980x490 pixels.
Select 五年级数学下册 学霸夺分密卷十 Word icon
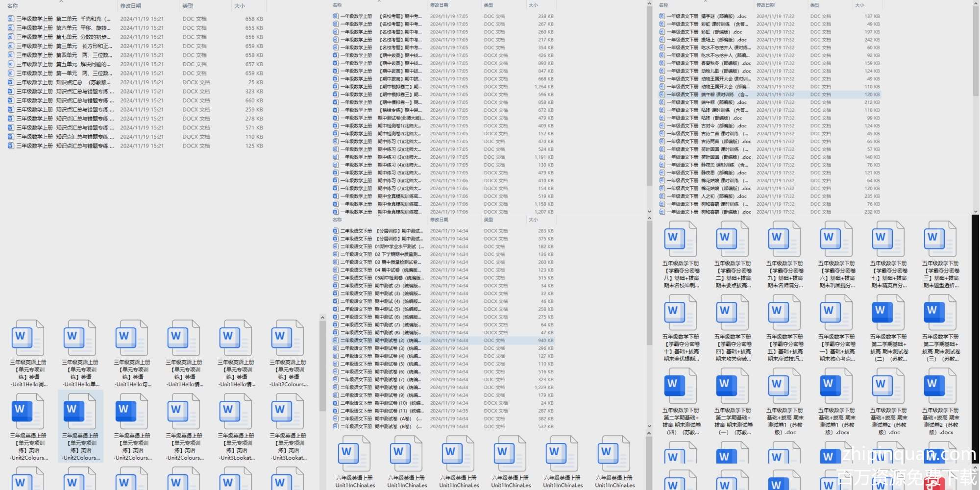[x=681, y=312]
